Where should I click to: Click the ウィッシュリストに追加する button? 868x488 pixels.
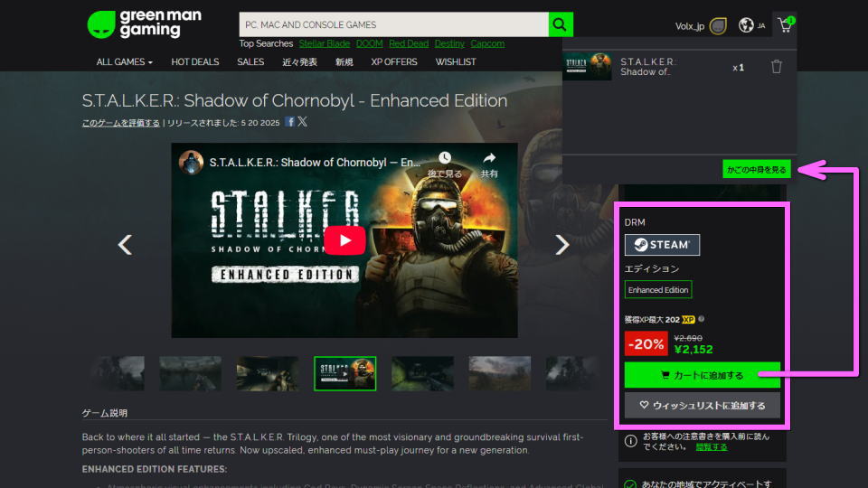point(702,406)
